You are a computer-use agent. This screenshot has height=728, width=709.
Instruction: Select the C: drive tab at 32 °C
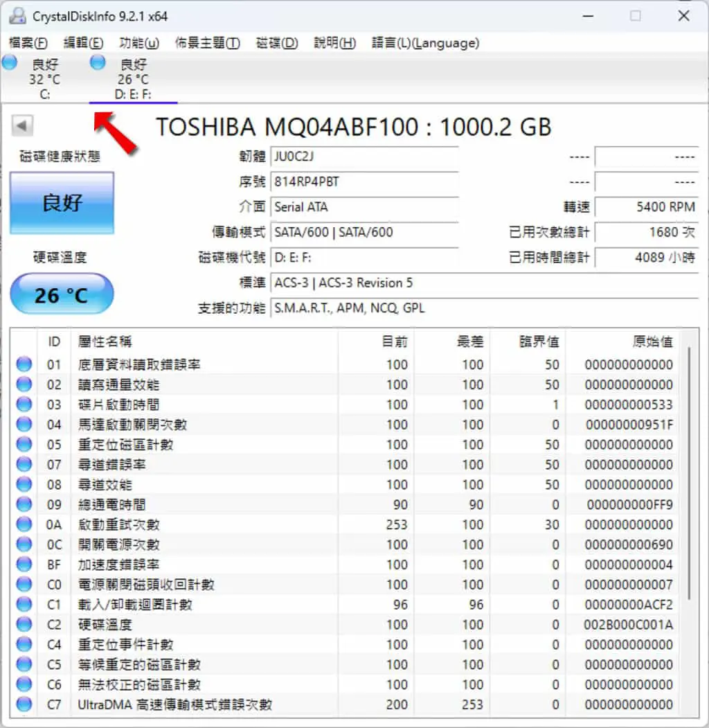click(44, 79)
